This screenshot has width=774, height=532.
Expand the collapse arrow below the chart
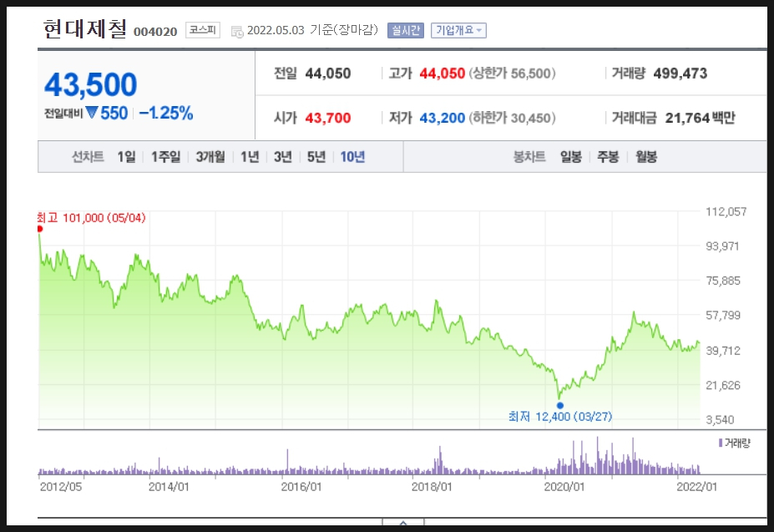(x=403, y=524)
